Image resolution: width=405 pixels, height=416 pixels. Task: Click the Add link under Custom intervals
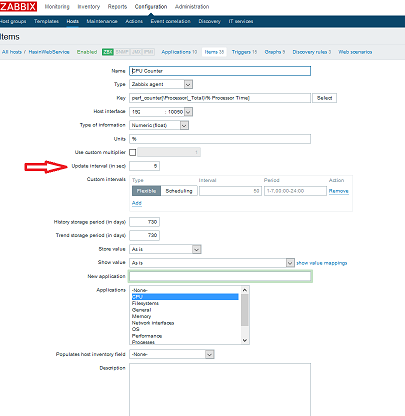coord(137,203)
